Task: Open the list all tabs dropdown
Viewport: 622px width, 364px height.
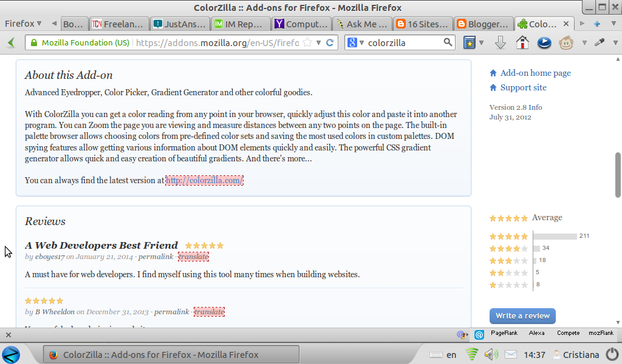Action: click(x=613, y=24)
